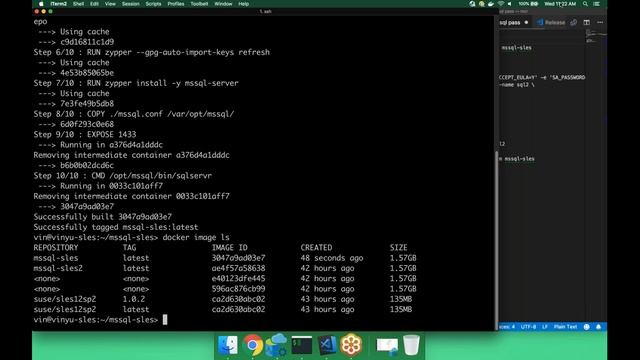640x360 pixels.
Task: Click the SIZE column header
Action: (398, 247)
